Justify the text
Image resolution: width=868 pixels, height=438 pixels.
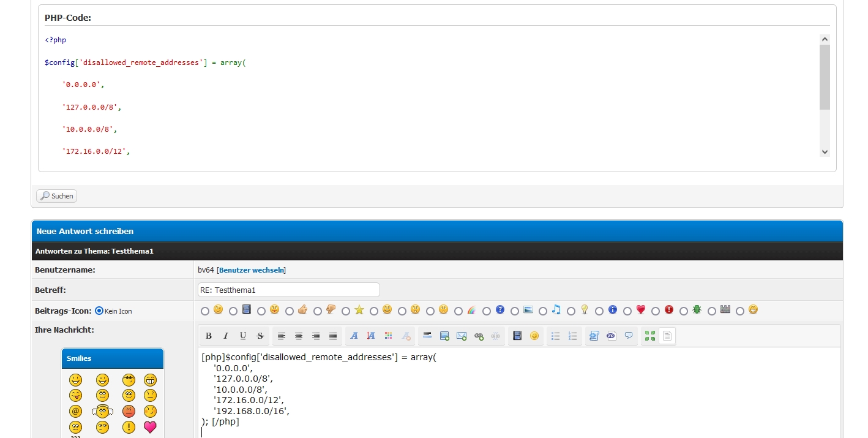pos(333,336)
